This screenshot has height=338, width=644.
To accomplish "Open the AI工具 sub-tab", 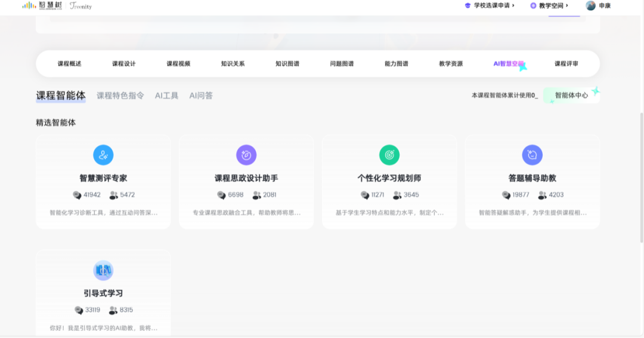I will 166,96.
